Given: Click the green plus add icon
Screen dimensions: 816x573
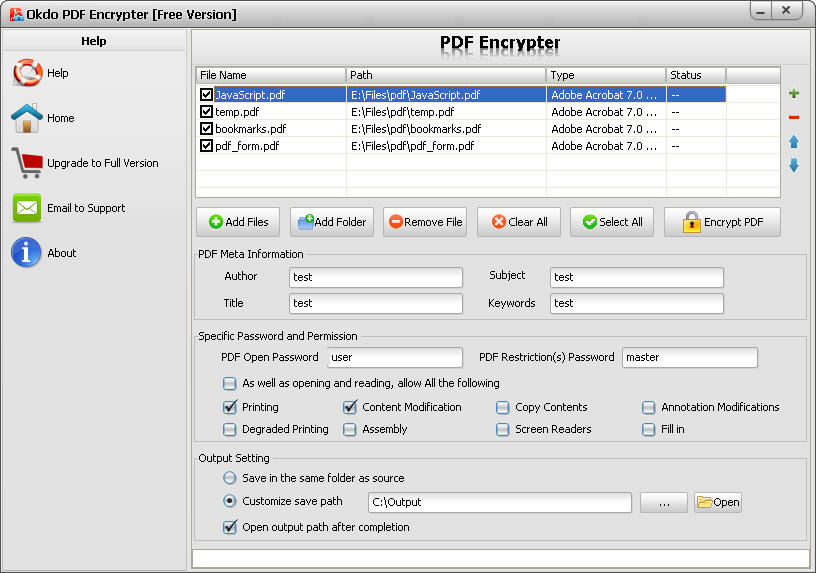Looking at the screenshot, I should 794,94.
